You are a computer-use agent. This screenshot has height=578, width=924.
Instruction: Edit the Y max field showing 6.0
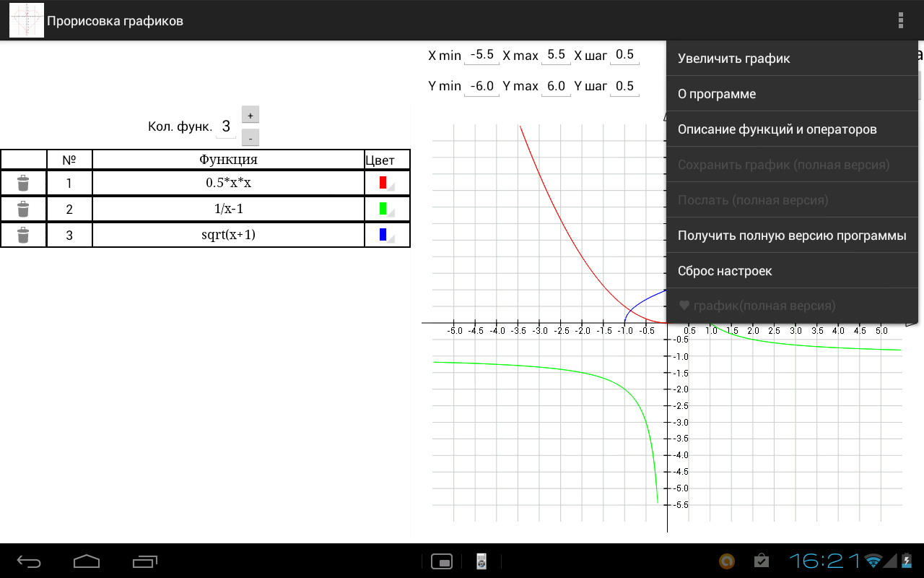pos(556,86)
